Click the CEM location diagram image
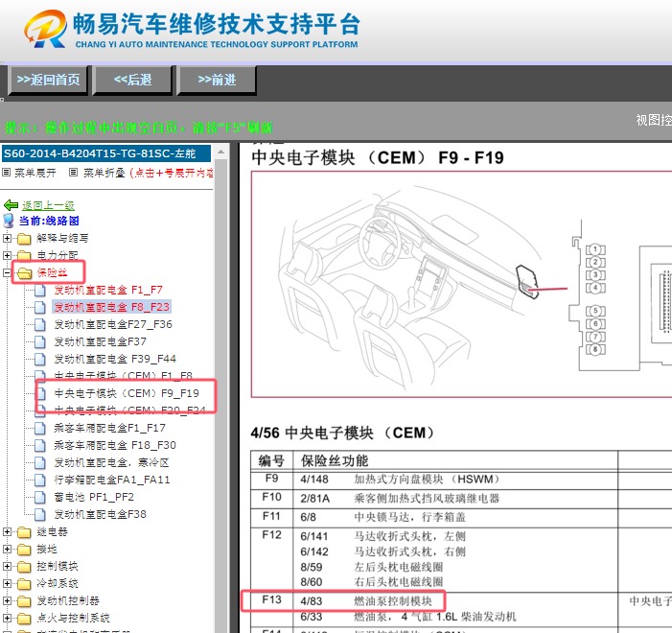The image size is (672, 633). [461, 284]
